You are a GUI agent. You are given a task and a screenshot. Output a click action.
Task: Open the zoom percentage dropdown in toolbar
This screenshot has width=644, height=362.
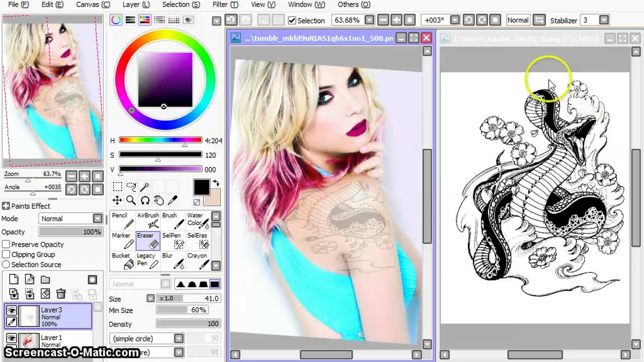coord(369,20)
